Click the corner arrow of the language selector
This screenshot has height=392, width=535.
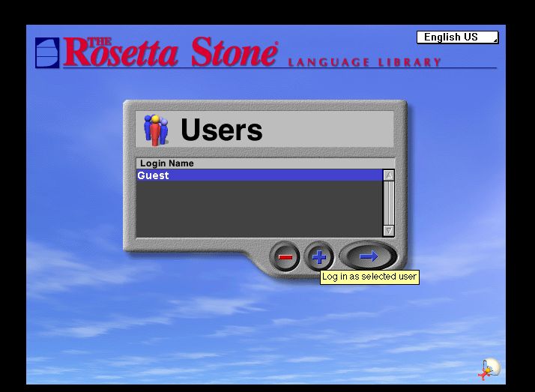pos(494,40)
